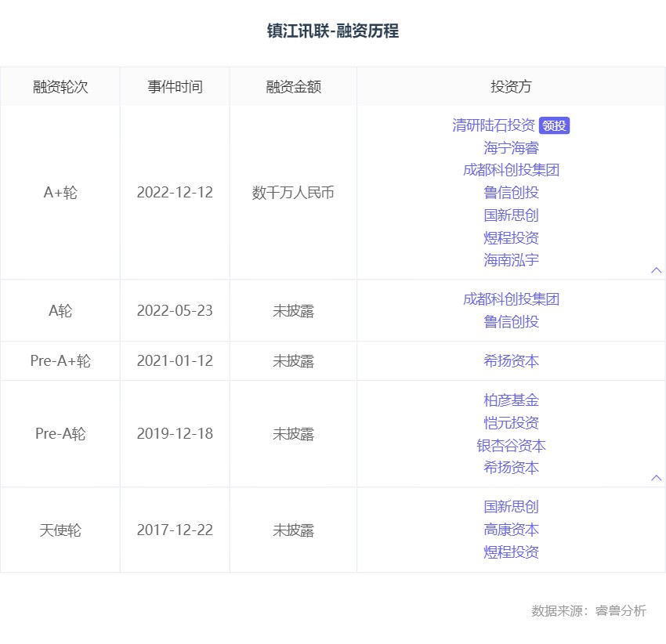Select the Pre-A轮 round cell dated 2019-12-18
Viewport: 666px width, 644px height.
click(60, 434)
